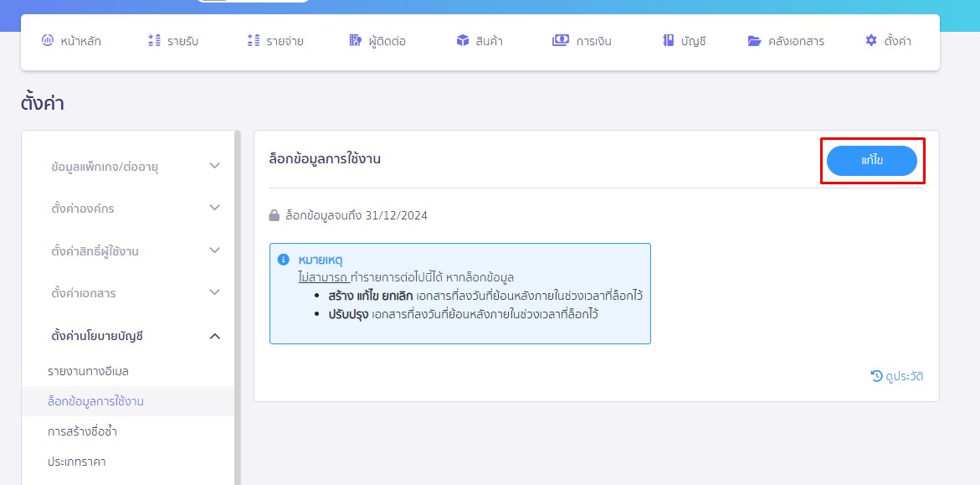Open the บัญชี menu
980x485 pixels.
pos(694,42)
